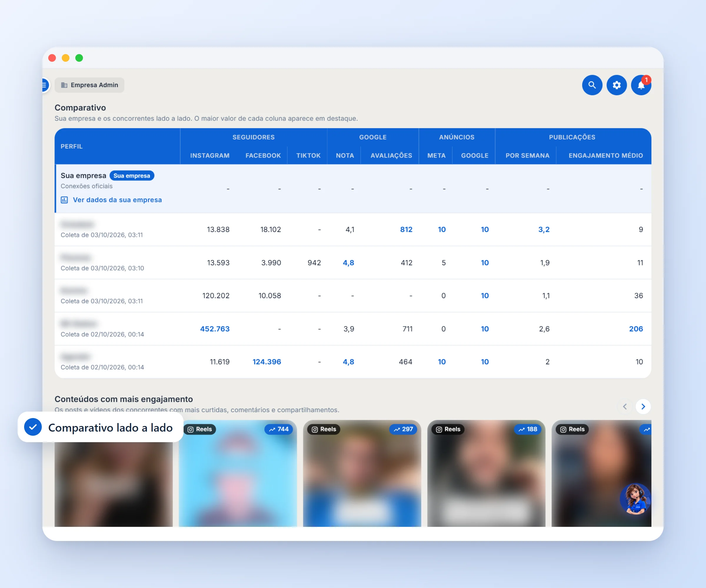The image size is (706, 588).
Task: Click the first blurred content thumbnail
Action: point(113,484)
